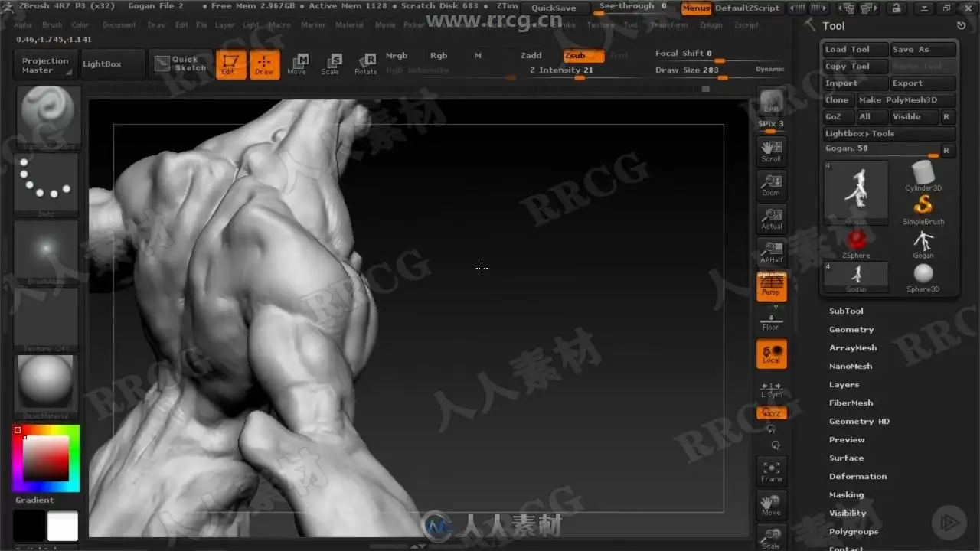The image size is (980, 551).
Task: Expand the ArrayMesh subpalette
Action: (x=853, y=348)
